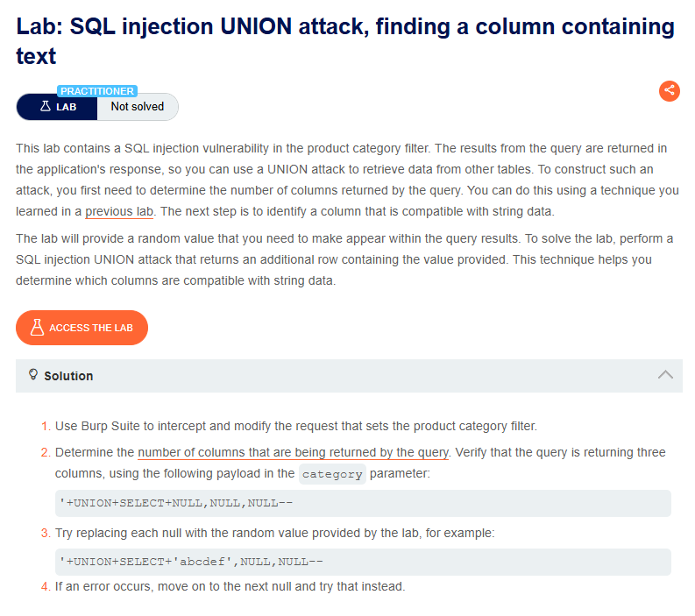
Task: Click the inline 'category' code snippet
Action: tap(332, 474)
